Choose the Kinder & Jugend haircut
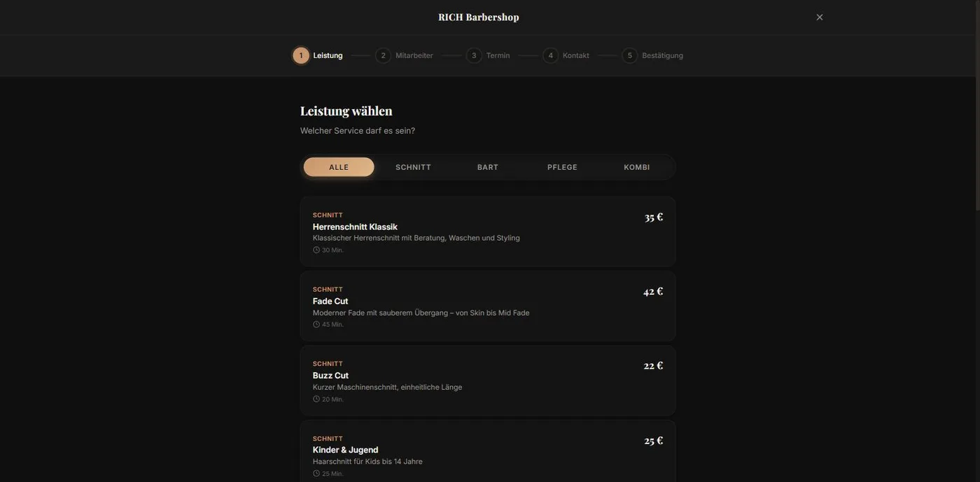980x482 pixels. 488,451
